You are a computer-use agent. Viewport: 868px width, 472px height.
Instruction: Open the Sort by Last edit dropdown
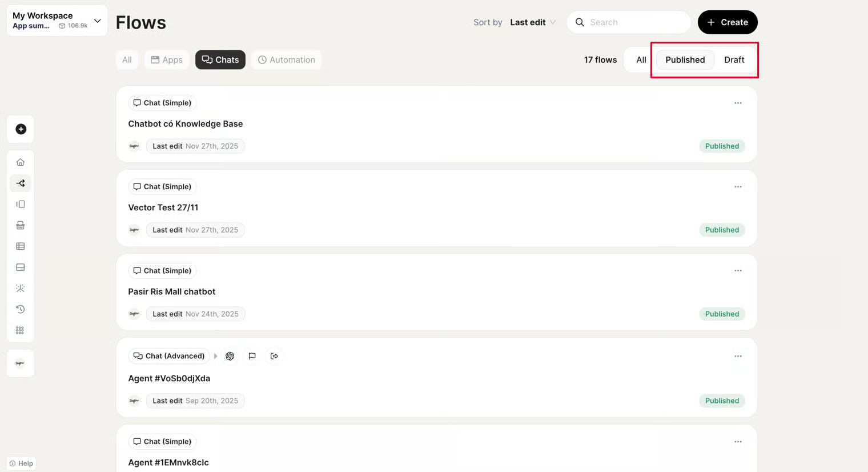[x=532, y=22]
